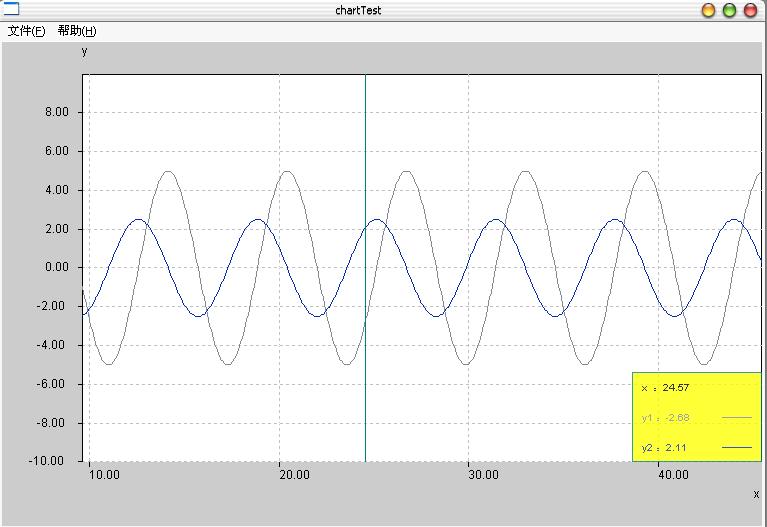Click the window system icon beside title
The image size is (767, 527).
pyautogui.click(x=10, y=10)
